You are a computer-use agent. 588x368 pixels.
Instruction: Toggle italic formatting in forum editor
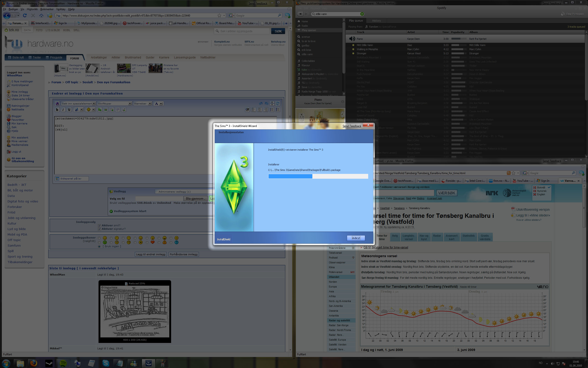click(x=63, y=109)
